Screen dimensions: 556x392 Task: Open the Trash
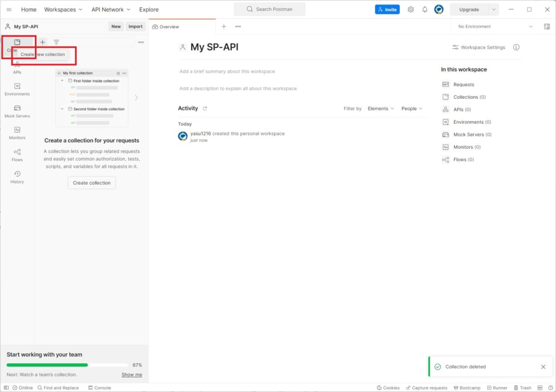click(x=523, y=388)
